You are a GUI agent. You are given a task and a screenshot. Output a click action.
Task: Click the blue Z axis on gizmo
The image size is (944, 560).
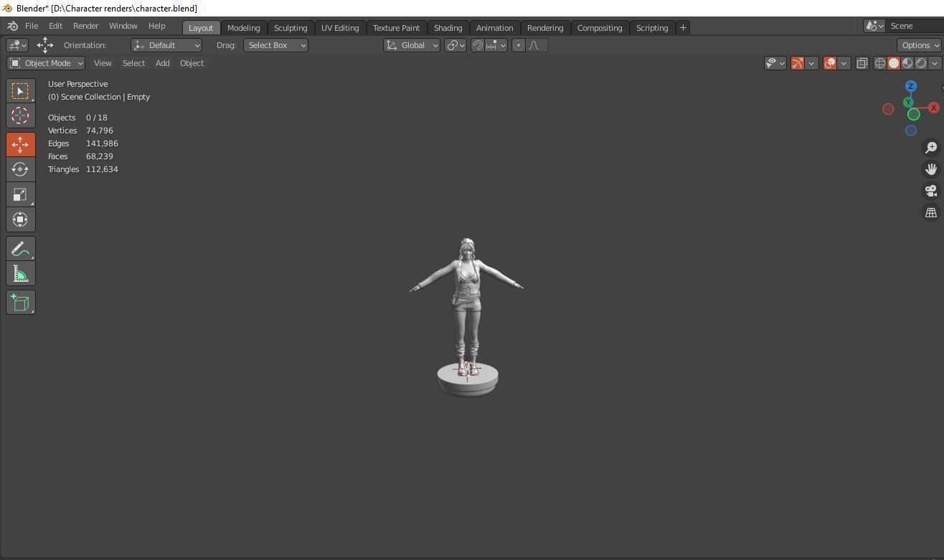(x=911, y=86)
